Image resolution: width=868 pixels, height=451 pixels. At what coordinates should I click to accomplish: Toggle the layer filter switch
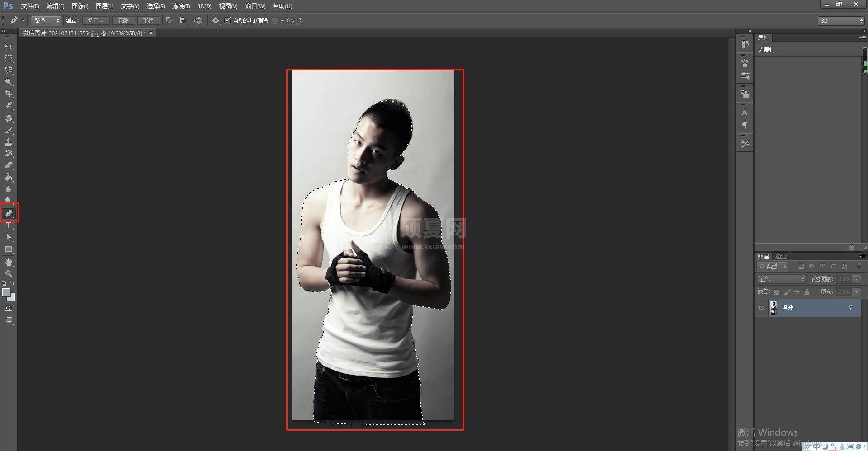tap(859, 267)
